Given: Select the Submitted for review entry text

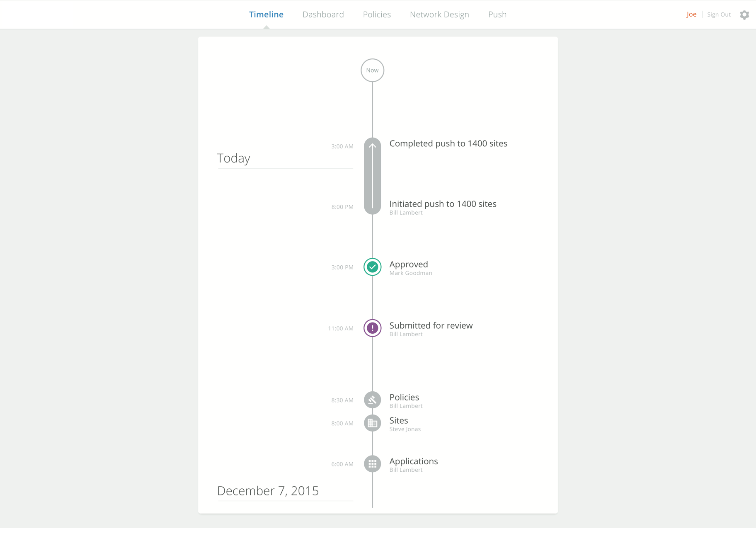Looking at the screenshot, I should click(x=431, y=325).
